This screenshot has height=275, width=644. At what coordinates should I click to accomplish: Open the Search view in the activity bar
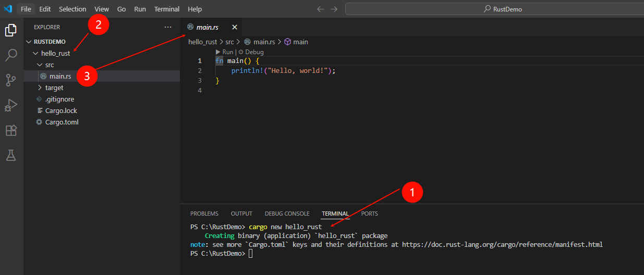tap(11, 55)
